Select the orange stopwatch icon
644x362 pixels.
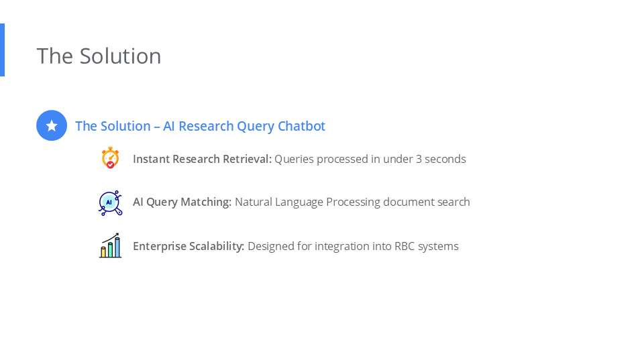[x=110, y=158]
